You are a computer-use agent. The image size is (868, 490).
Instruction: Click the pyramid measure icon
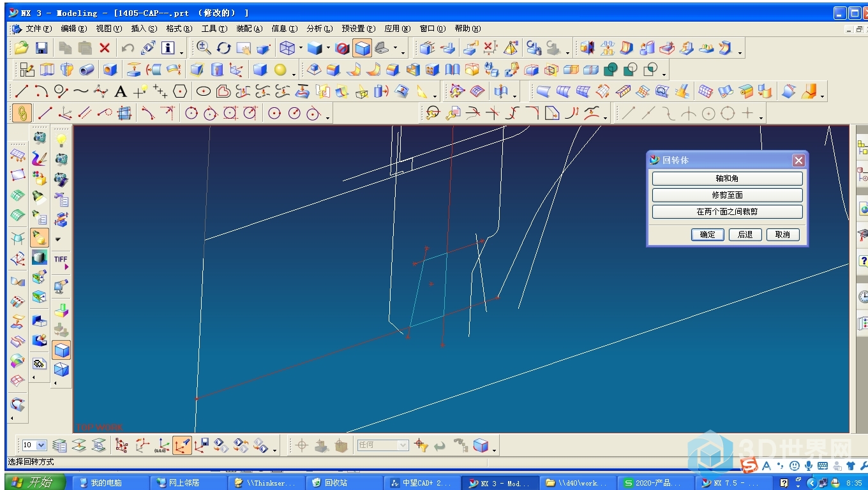[511, 48]
